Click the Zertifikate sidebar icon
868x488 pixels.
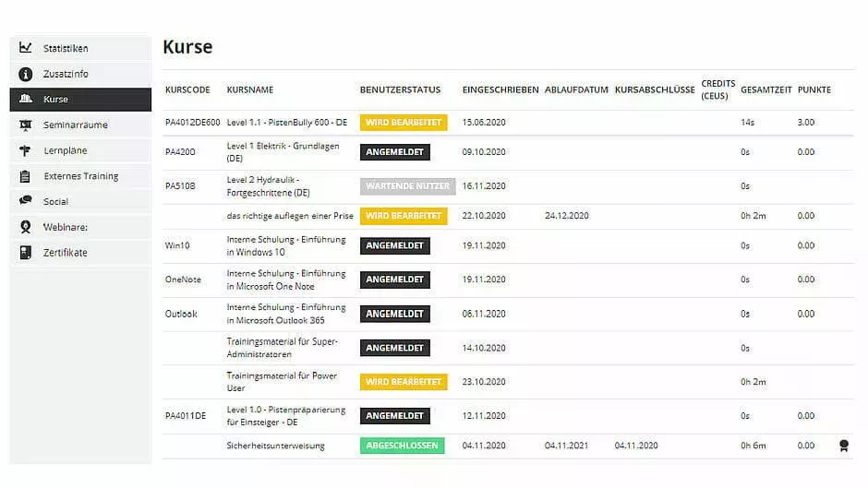(26, 253)
